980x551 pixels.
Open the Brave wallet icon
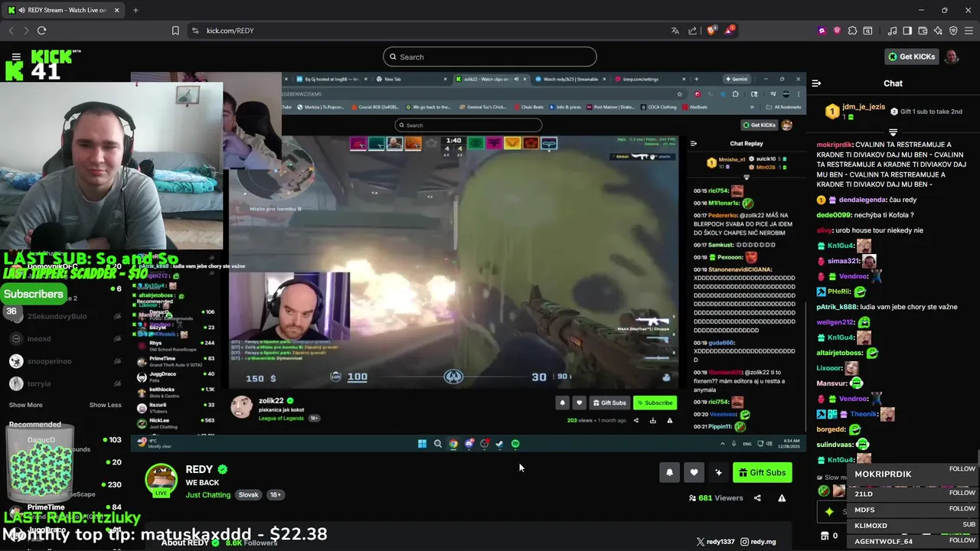click(x=923, y=31)
